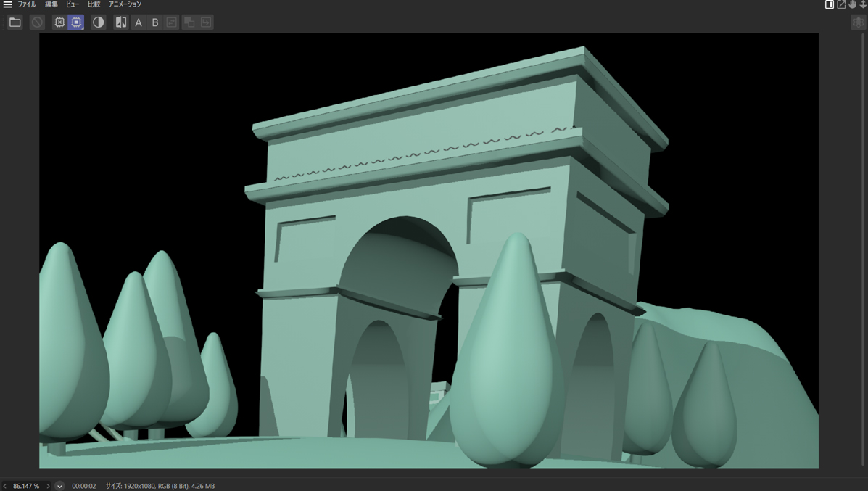Click the overlapping squares toolbar icon
This screenshot has width=868, height=491.
pyautogui.click(x=189, y=22)
